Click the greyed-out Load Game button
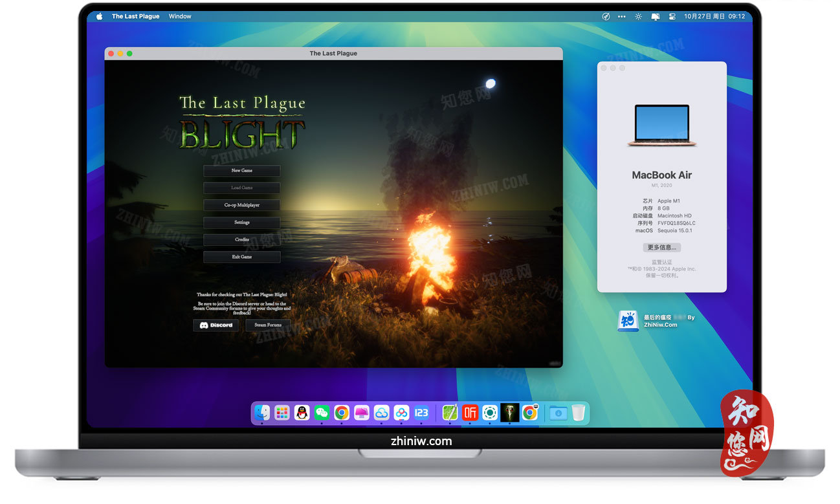The image size is (840, 504). point(241,188)
